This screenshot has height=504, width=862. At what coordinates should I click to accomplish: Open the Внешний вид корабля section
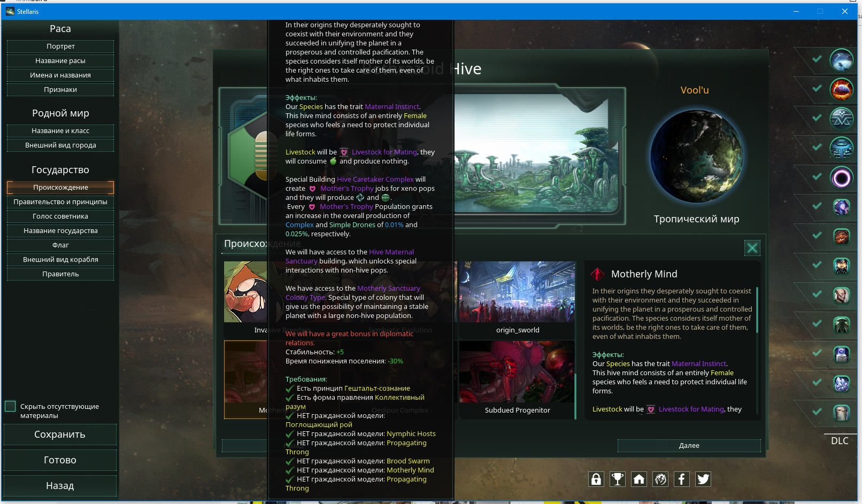click(x=60, y=260)
